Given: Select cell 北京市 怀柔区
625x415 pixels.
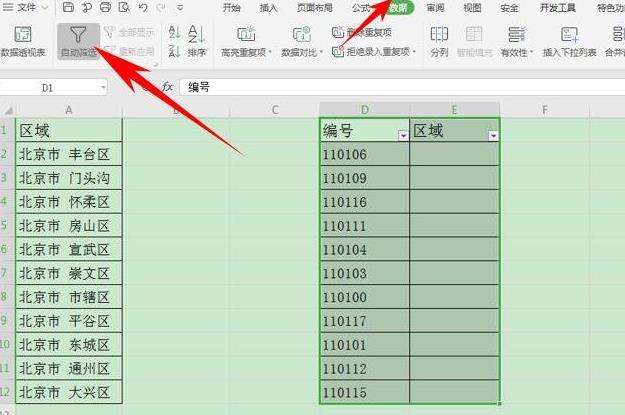Looking at the screenshot, I should tap(69, 202).
